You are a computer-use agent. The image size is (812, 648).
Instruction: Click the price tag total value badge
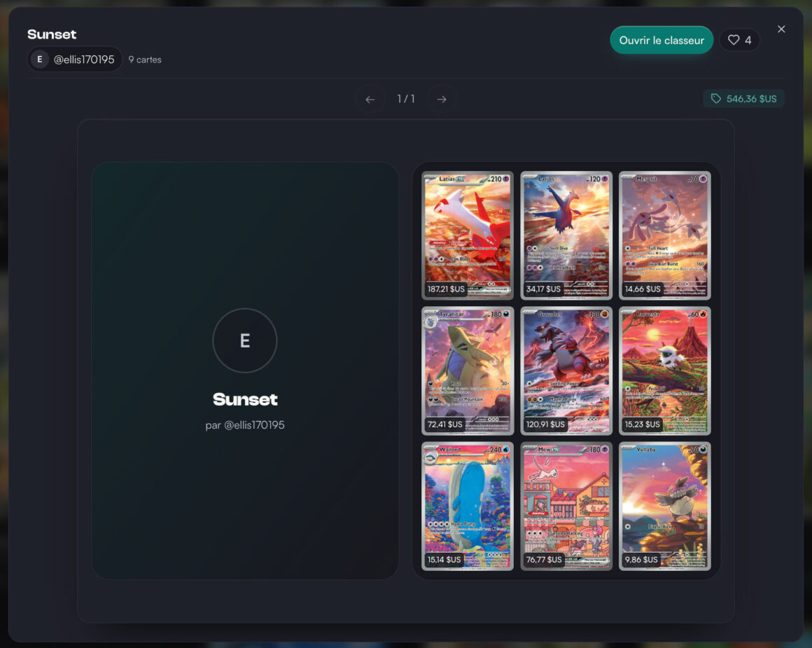743,99
